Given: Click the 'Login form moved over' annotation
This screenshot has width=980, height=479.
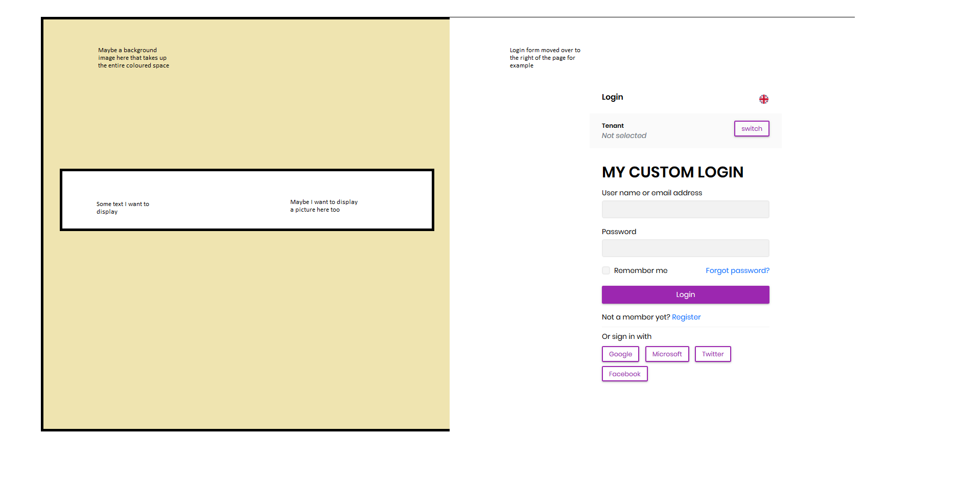Looking at the screenshot, I should pyautogui.click(x=545, y=58).
